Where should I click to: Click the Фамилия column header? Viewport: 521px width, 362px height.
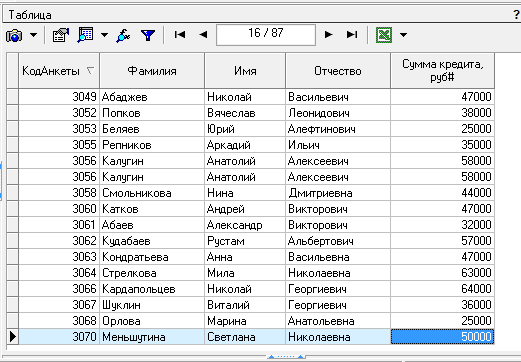coord(152,71)
